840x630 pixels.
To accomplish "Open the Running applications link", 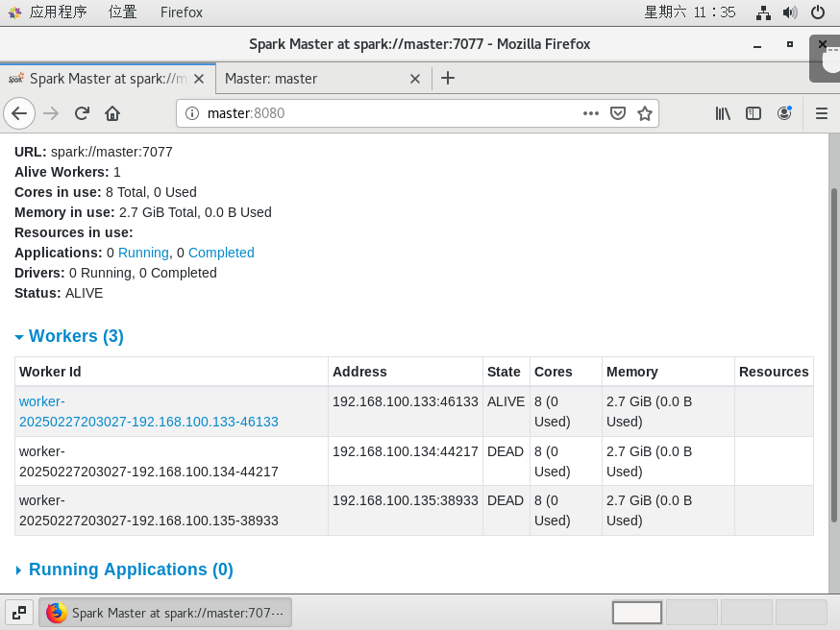I will tap(144, 252).
